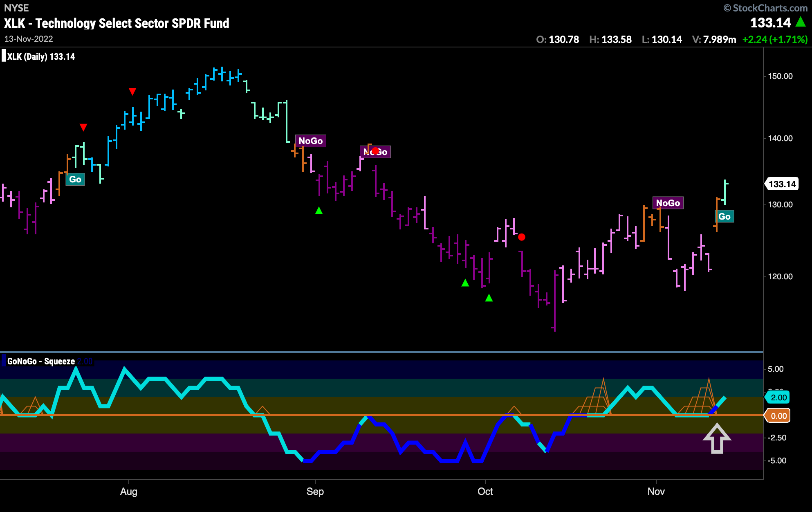Click the green up triangle in early September

pyautogui.click(x=319, y=211)
